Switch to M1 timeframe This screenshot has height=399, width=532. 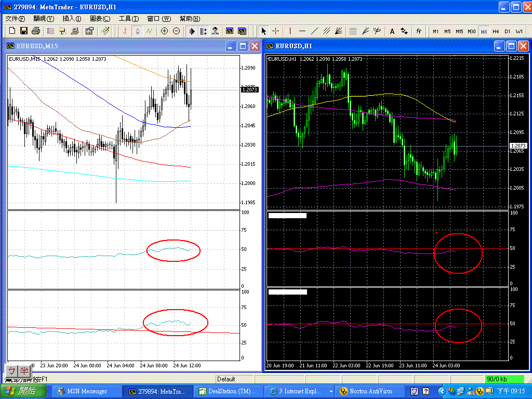point(436,31)
